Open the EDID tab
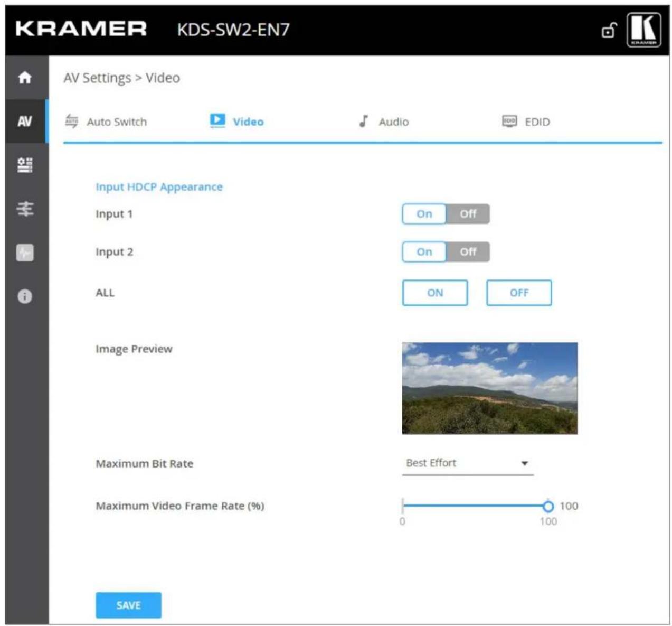The width and height of the screenshot is (672, 626). [526, 122]
